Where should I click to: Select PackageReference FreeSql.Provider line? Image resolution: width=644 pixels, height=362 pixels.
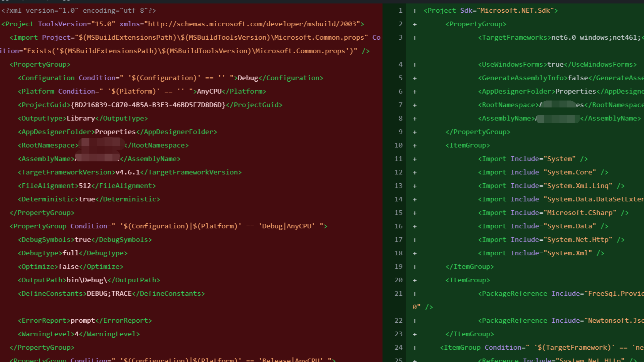pyautogui.click(x=561, y=293)
